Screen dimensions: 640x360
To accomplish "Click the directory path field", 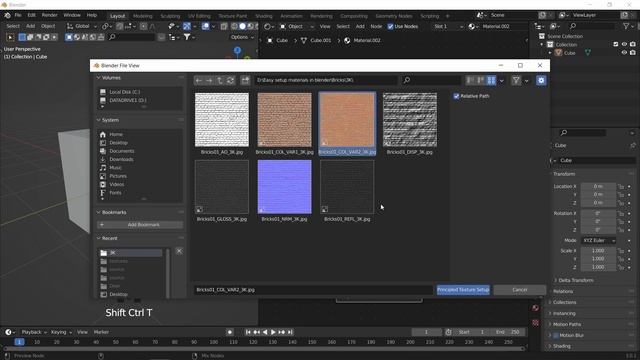I will click(326, 80).
